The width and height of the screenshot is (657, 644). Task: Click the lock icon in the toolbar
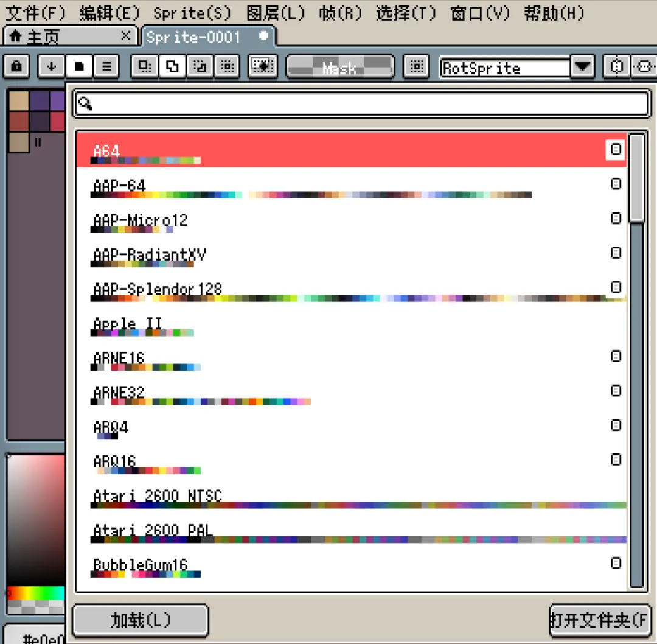[x=17, y=66]
